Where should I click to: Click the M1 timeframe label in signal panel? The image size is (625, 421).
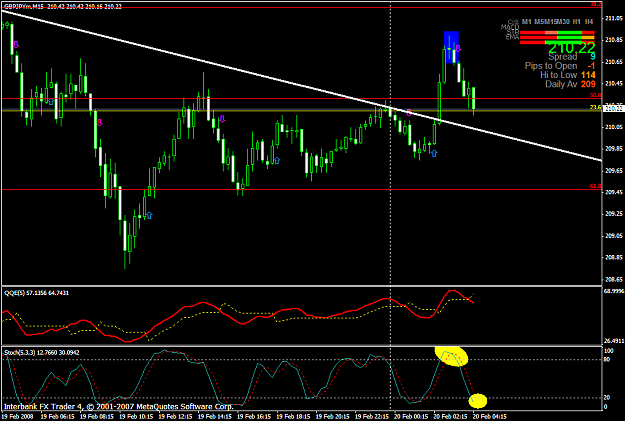point(527,22)
